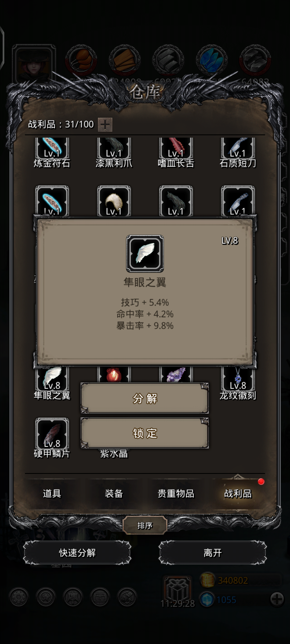290x644 pixels.
Task: Tap the 快速分解 quick dismantle button
Action: [x=77, y=553]
